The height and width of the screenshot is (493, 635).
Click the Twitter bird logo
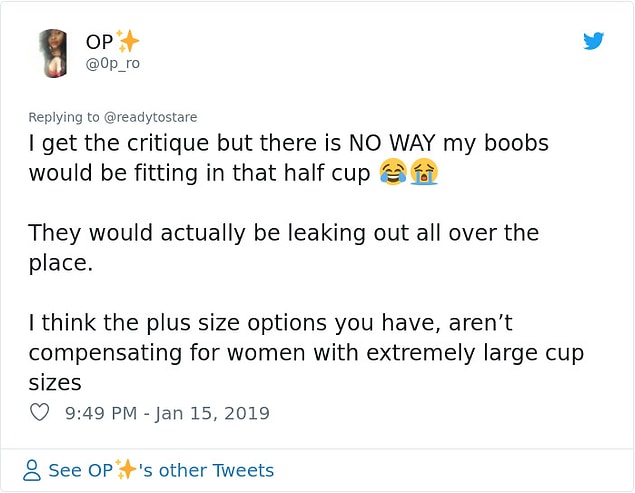point(593,41)
